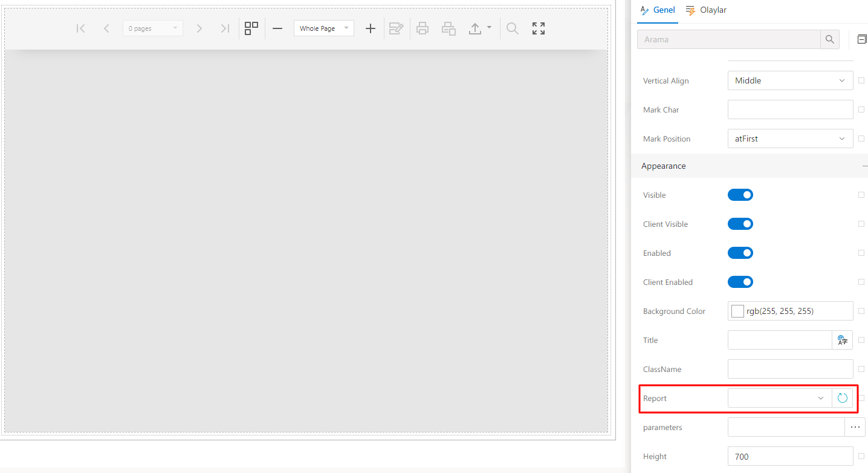
Task: Open the edit fields icon in toolbar
Action: [396, 28]
